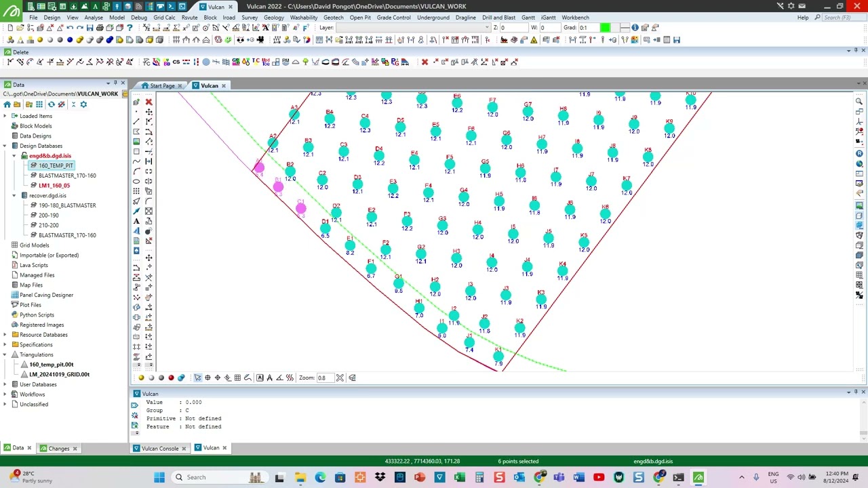Collapse the Design Databases tree node
Image resolution: width=868 pixels, height=488 pixels.
(5, 146)
